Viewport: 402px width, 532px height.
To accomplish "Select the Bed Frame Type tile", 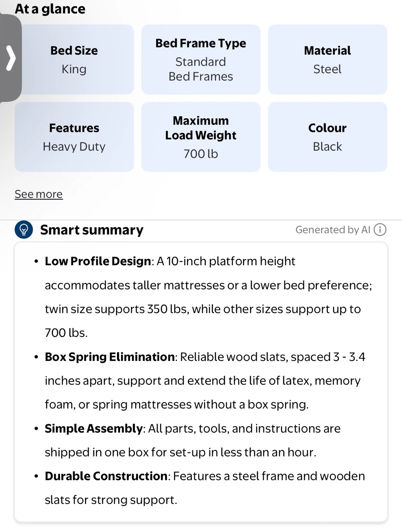I will pyautogui.click(x=201, y=59).
